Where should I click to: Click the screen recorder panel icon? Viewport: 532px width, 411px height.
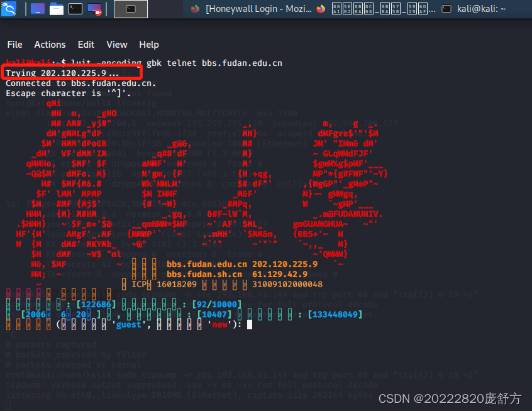point(94,9)
